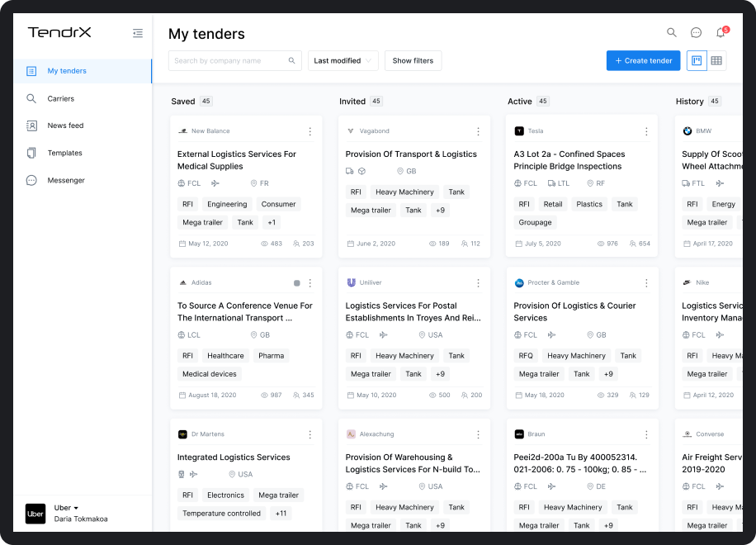Open the search icon in top header
This screenshot has height=545, width=756.
coord(672,32)
